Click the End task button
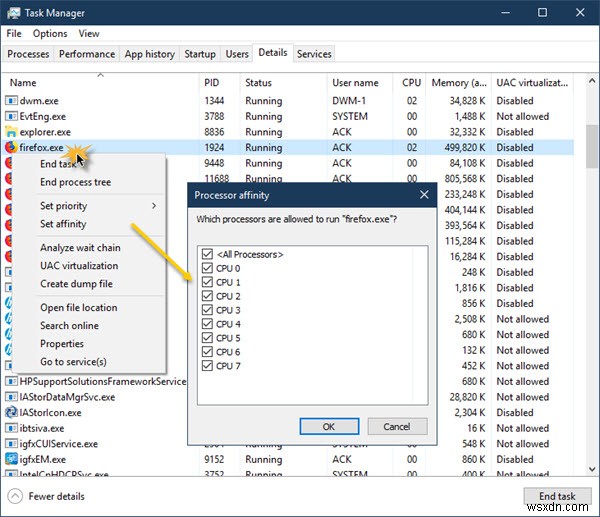600x517 pixels. 557,496
